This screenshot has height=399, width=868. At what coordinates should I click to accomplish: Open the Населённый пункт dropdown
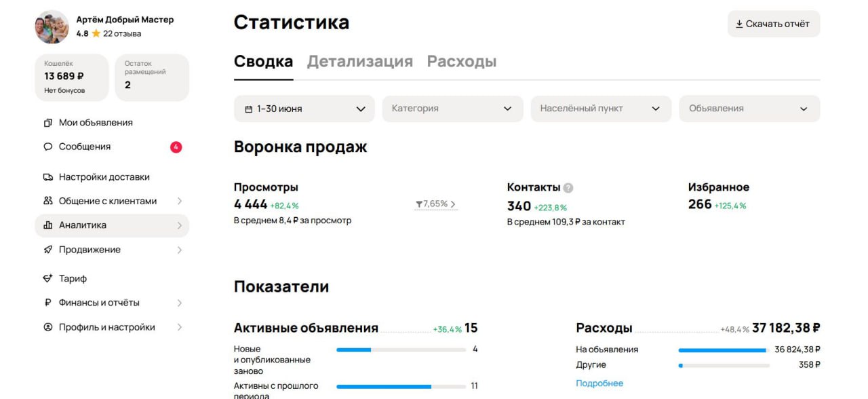coord(601,109)
